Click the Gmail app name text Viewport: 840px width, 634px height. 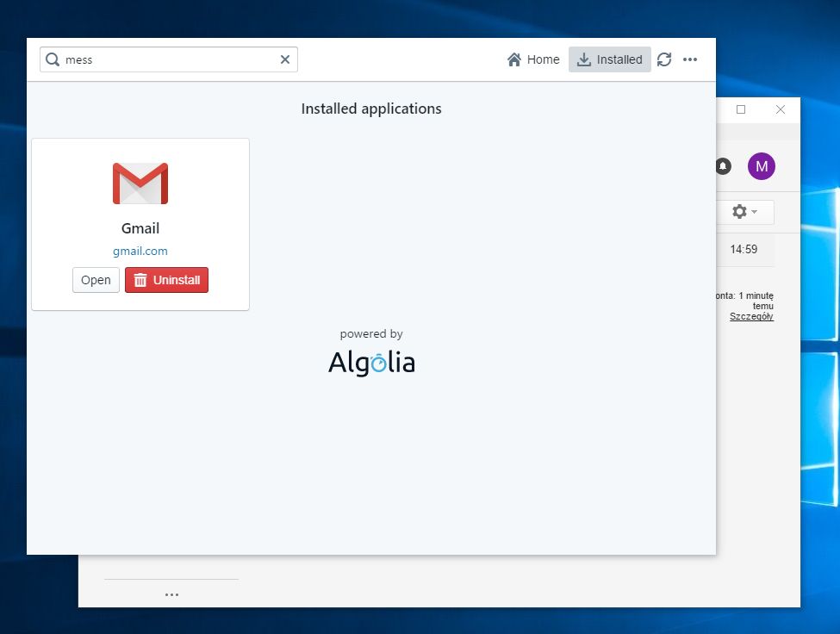[140, 228]
